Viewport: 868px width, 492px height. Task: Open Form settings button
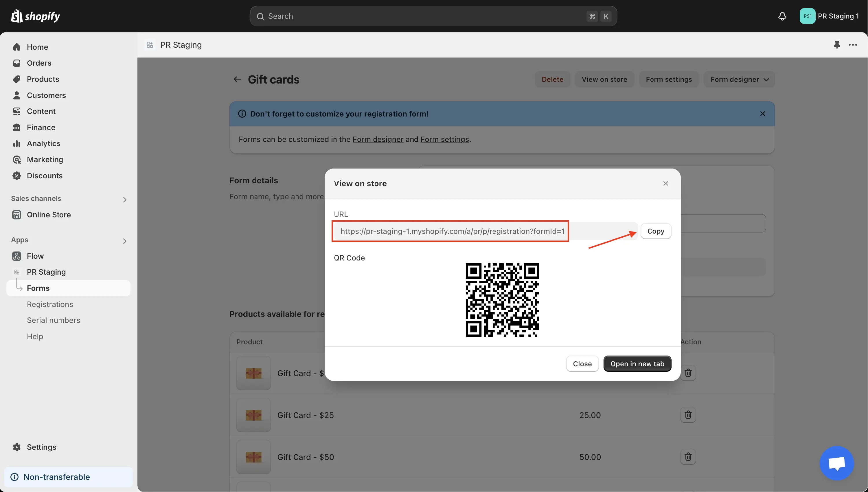(668, 79)
